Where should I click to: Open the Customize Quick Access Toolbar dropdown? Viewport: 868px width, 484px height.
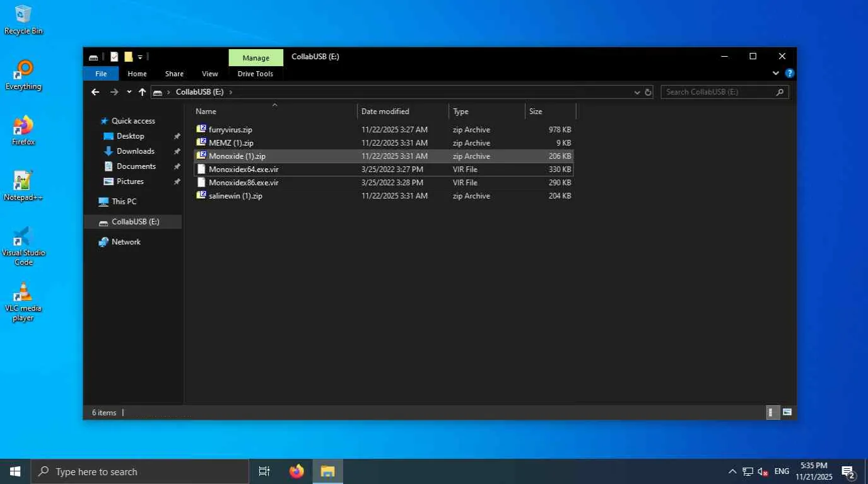(x=140, y=57)
